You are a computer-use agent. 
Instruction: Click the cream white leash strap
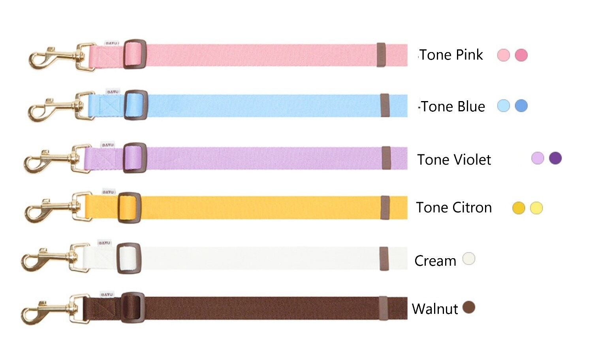pos(214,258)
